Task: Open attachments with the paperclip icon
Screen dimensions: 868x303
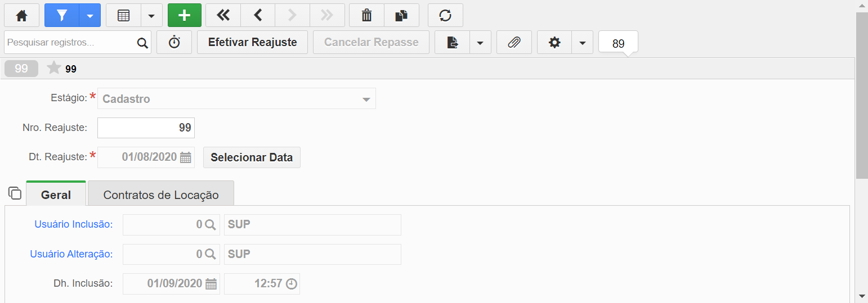Action: tap(514, 42)
